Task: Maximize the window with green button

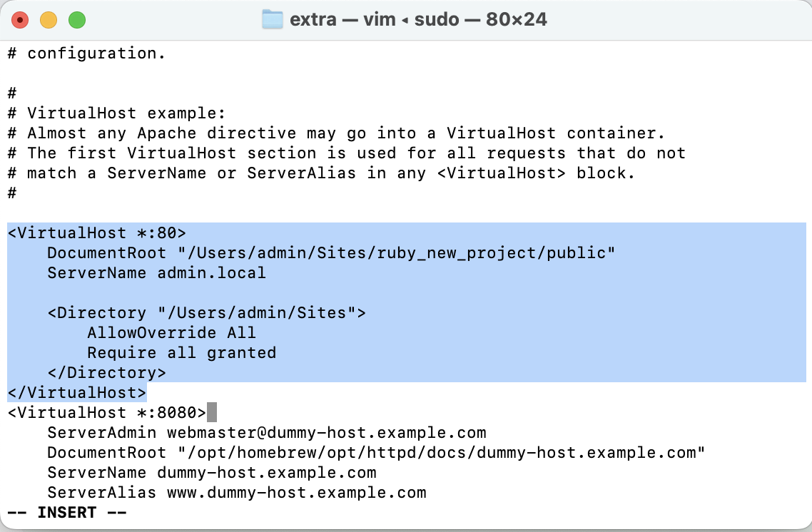Action: 77,20
